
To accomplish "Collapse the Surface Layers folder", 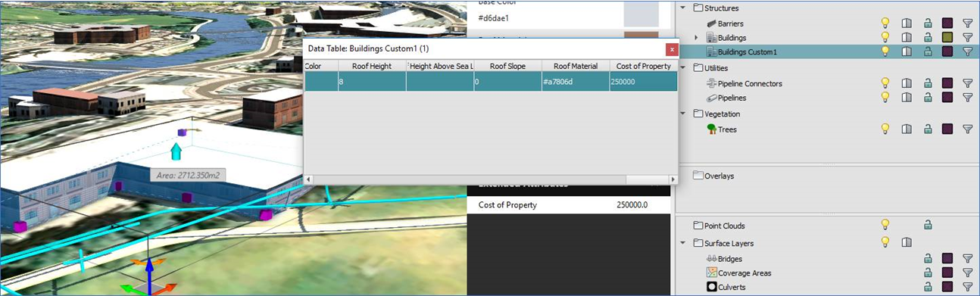I will click(683, 243).
